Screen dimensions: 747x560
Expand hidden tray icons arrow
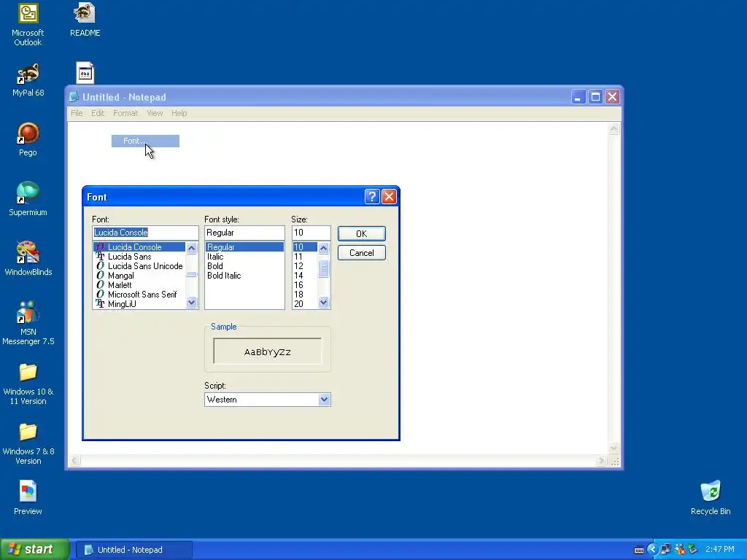pyautogui.click(x=653, y=550)
